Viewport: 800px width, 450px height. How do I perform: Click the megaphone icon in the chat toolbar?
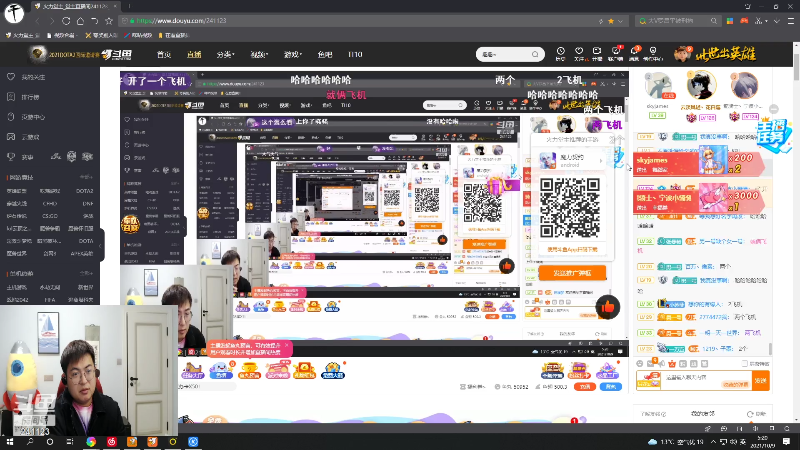pos(661,364)
